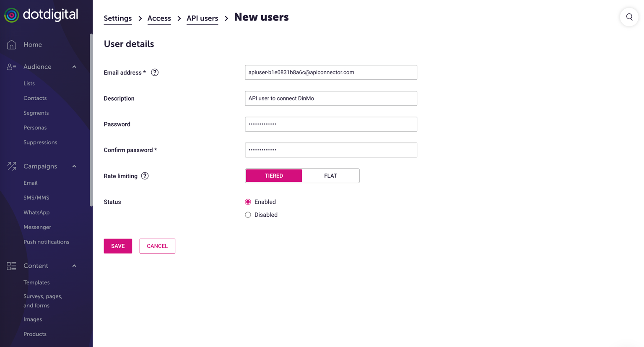Viewport: 644px width, 347px height.
Task: Click the Audience people icon
Action: pos(11,67)
